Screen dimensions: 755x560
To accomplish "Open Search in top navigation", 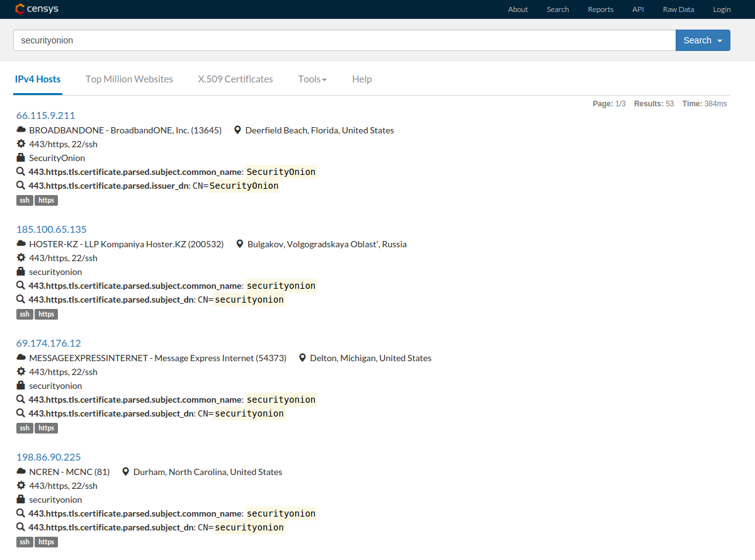I will 557,9.
